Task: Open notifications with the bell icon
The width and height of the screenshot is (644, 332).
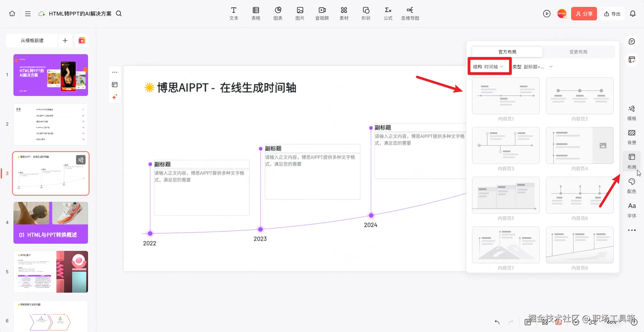Action: [x=633, y=14]
